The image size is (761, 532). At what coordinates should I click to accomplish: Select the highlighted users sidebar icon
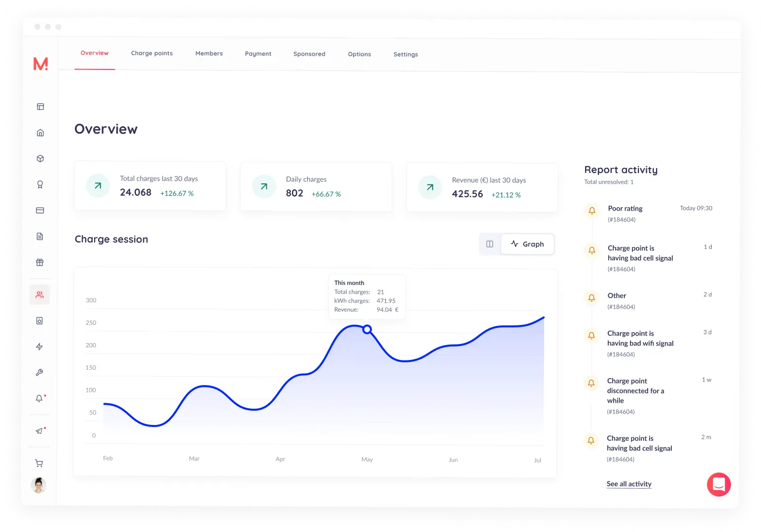(x=39, y=295)
